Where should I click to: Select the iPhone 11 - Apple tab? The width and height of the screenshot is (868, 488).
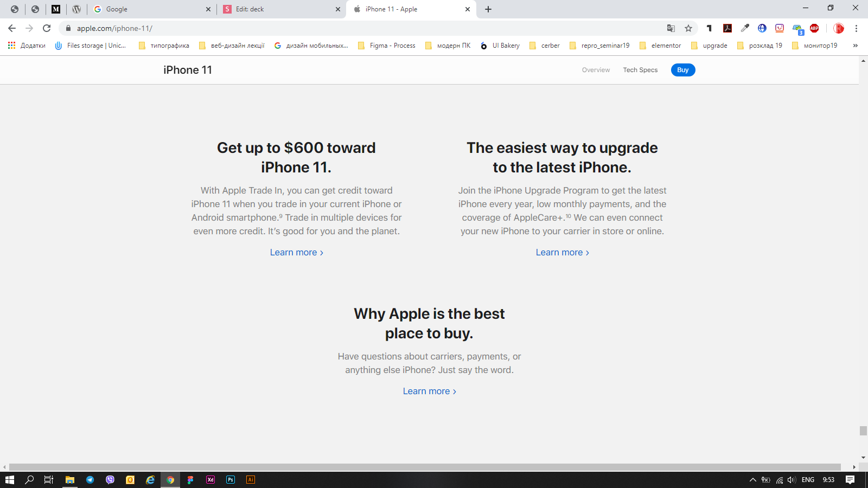pos(411,9)
